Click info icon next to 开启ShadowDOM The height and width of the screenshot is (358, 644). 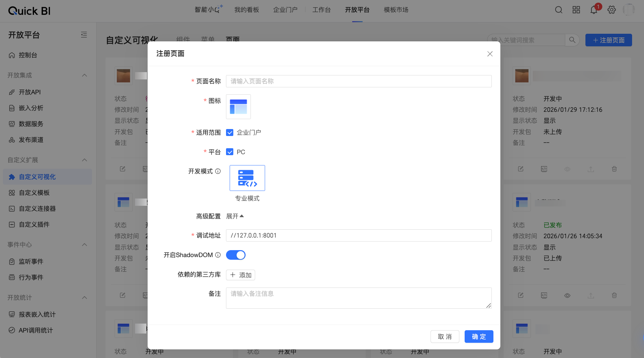click(218, 255)
